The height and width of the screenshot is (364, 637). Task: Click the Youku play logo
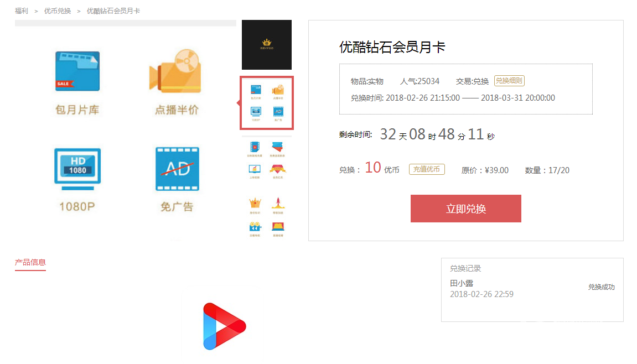click(224, 326)
